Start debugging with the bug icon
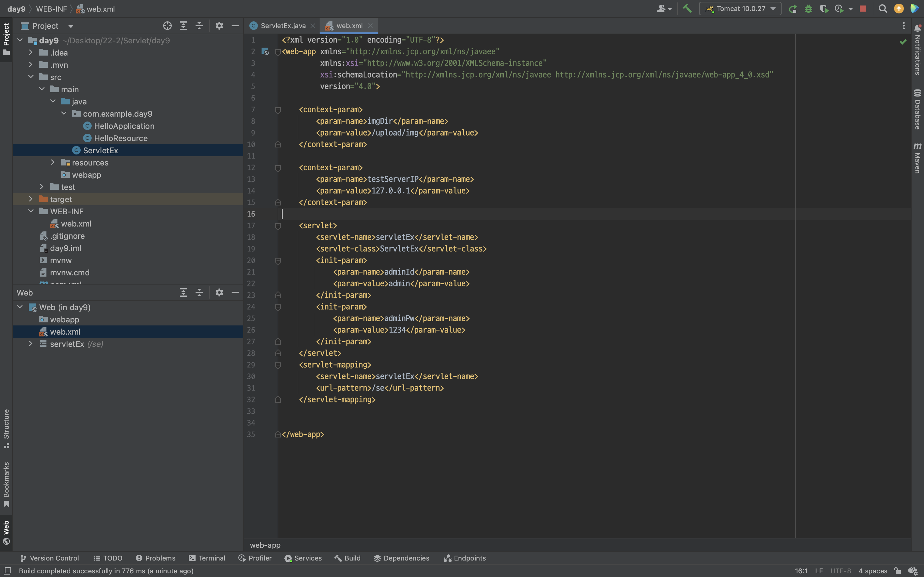 808,9
